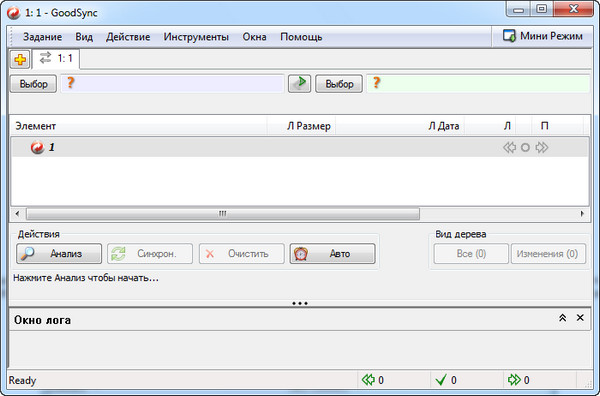Maximize the GoodSync window
This screenshot has height=396, width=600.
tap(541, 10)
